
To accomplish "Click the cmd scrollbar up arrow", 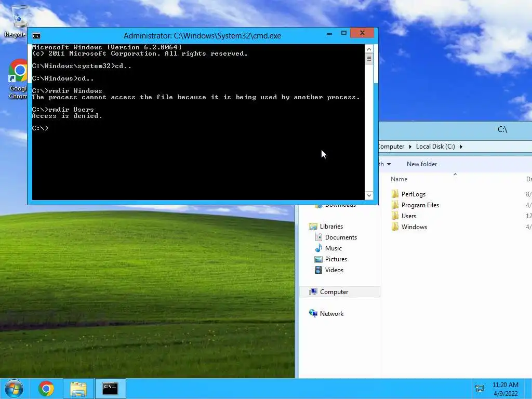I will click(369, 49).
